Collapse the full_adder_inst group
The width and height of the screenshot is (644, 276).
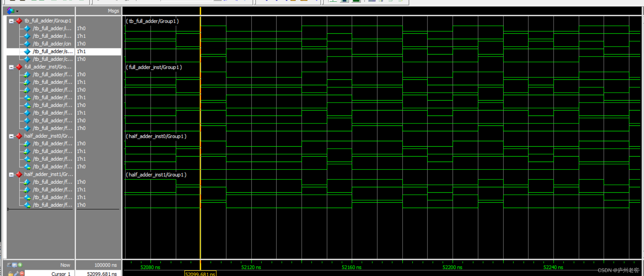point(11,67)
